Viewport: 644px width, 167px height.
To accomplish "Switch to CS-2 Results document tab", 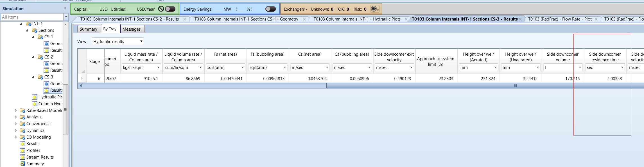I will [130, 19].
